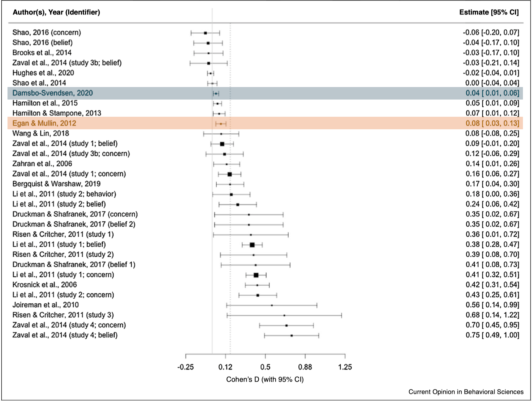This screenshot has width=532, height=401.
Task: Click the Krosnick et al., 2006 study label
Action: [44, 285]
